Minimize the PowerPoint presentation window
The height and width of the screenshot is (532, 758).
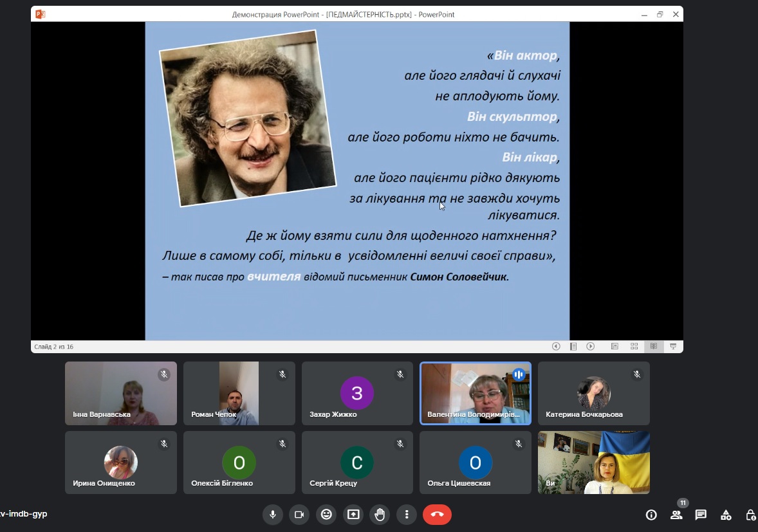coord(644,15)
